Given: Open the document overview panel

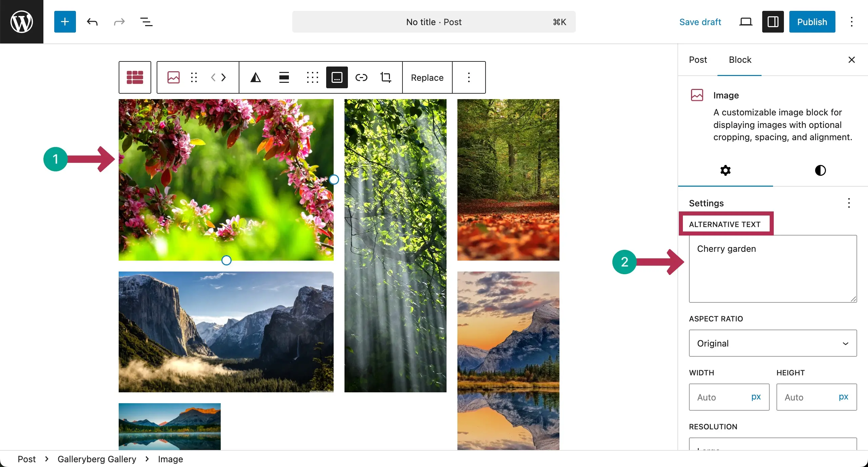Looking at the screenshot, I should point(146,22).
